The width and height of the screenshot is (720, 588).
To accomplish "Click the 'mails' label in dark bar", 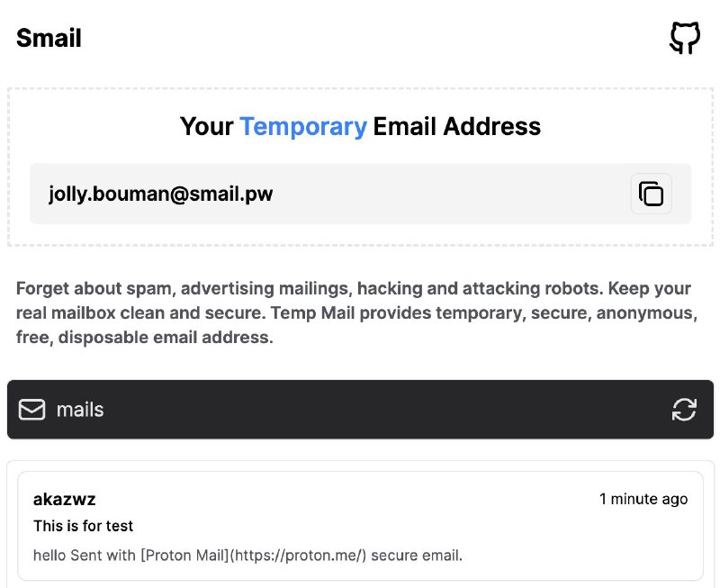I will click(x=80, y=410).
